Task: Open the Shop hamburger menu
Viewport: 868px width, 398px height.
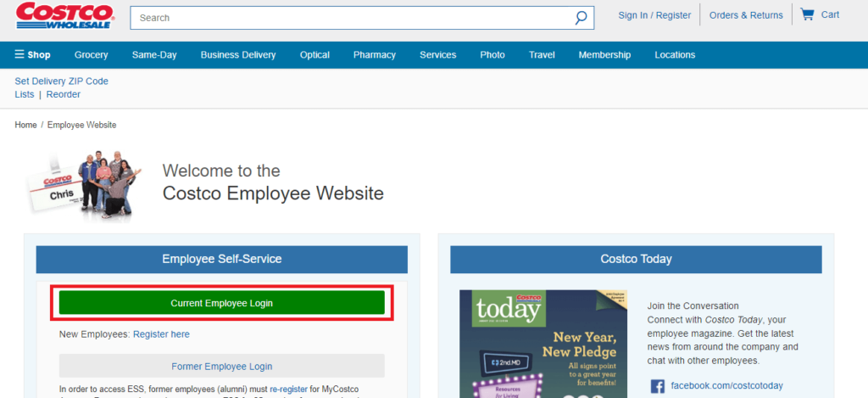Action: coord(33,54)
